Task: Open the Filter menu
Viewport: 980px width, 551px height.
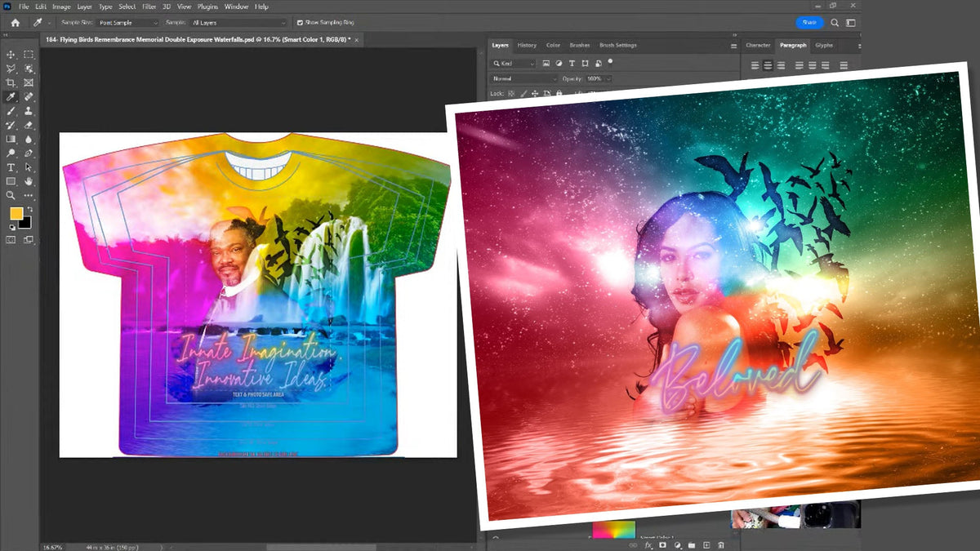Action: [149, 7]
